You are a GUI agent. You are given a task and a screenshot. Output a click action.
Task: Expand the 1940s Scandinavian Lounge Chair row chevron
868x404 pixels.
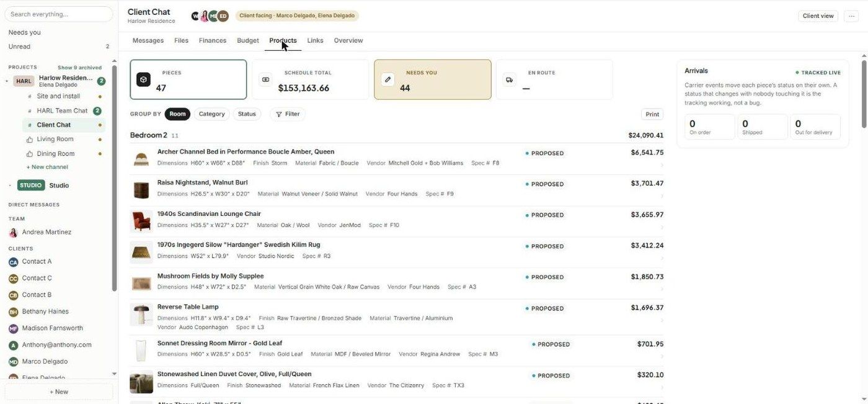tap(662, 227)
